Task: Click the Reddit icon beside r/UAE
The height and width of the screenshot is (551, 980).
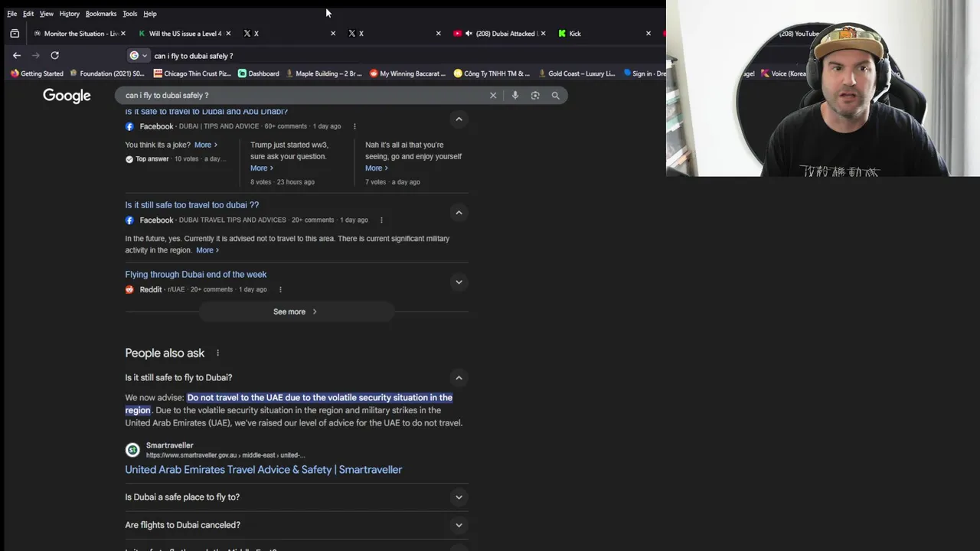Action: (129, 289)
